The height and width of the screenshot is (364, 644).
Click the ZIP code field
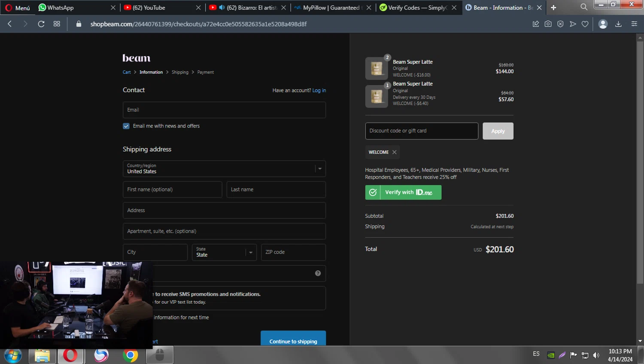[293, 252]
